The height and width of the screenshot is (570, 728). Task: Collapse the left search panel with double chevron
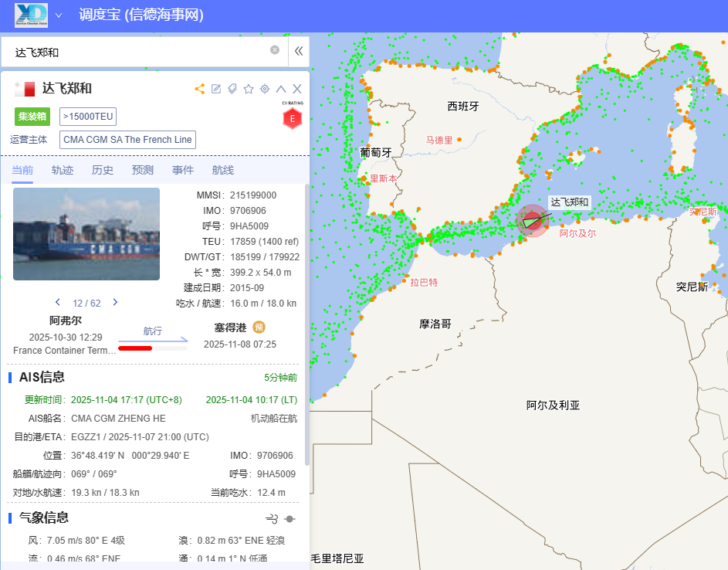299,51
